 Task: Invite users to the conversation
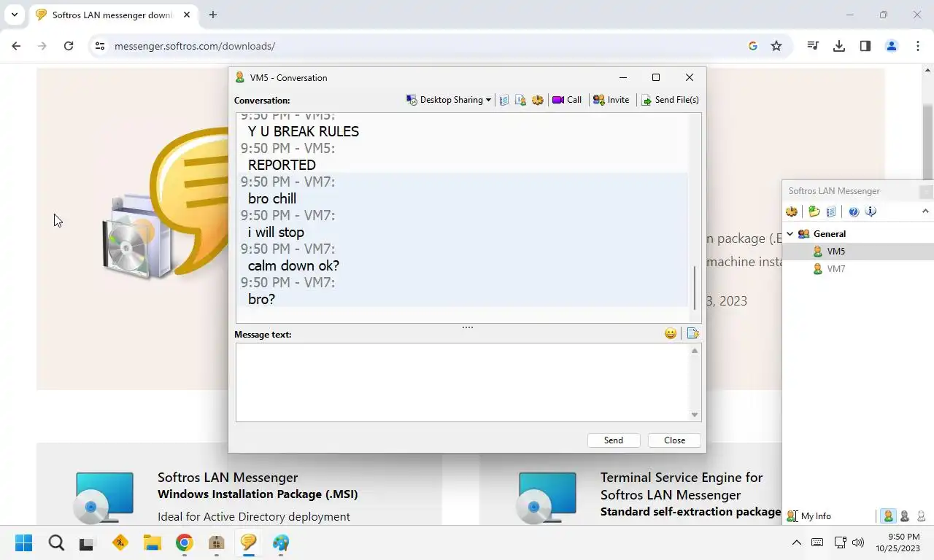coord(611,100)
